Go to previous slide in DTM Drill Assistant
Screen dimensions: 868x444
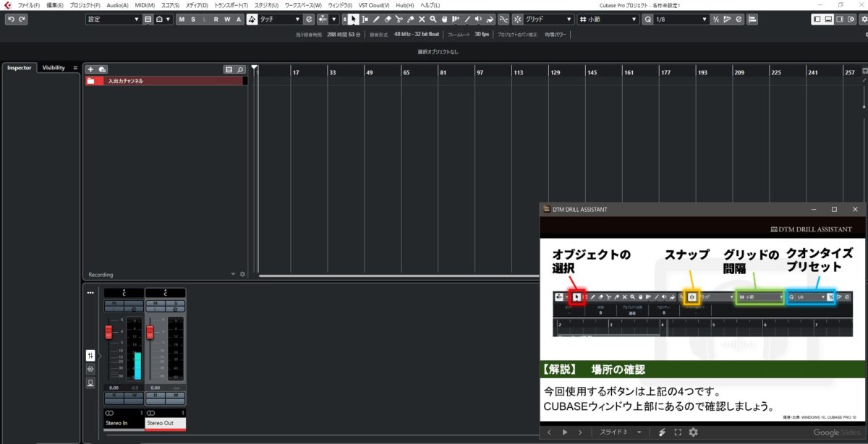click(549, 432)
